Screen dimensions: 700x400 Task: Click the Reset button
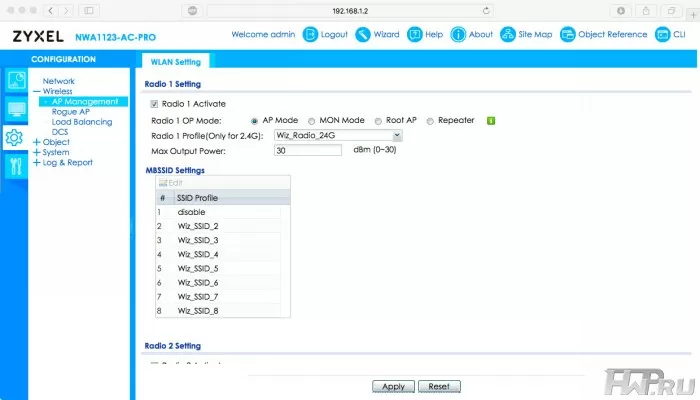tap(439, 387)
